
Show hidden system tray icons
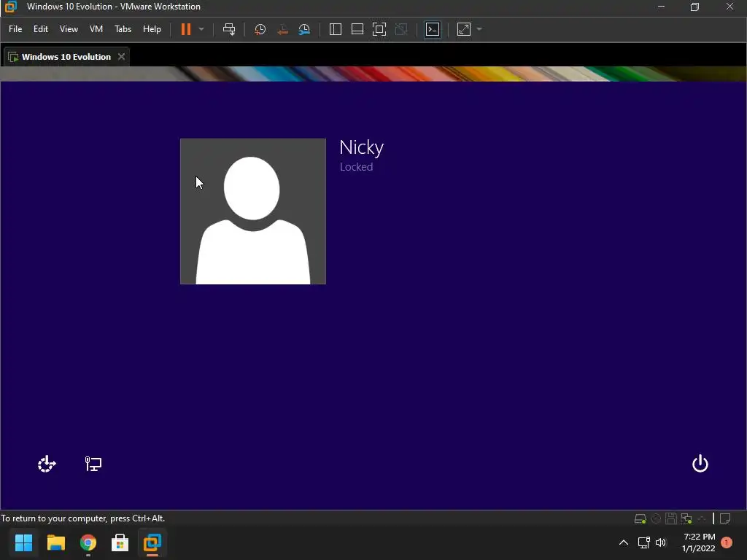624,542
